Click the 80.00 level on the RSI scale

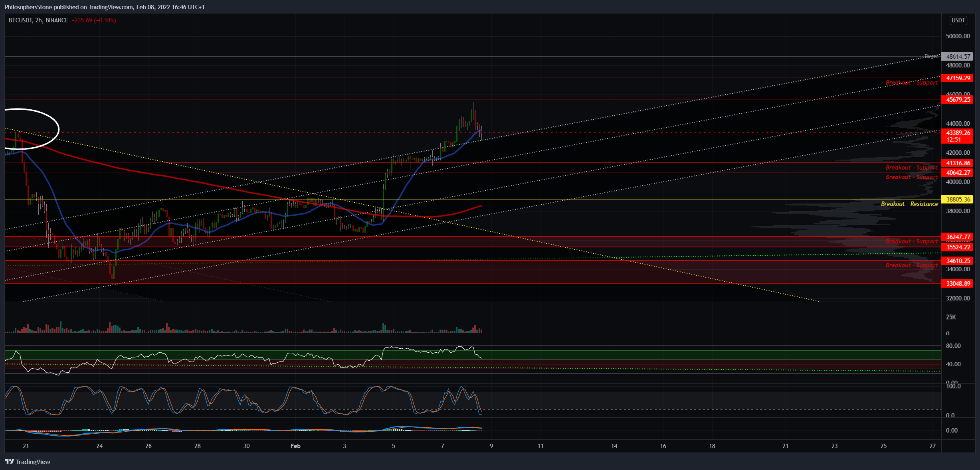tap(953, 346)
